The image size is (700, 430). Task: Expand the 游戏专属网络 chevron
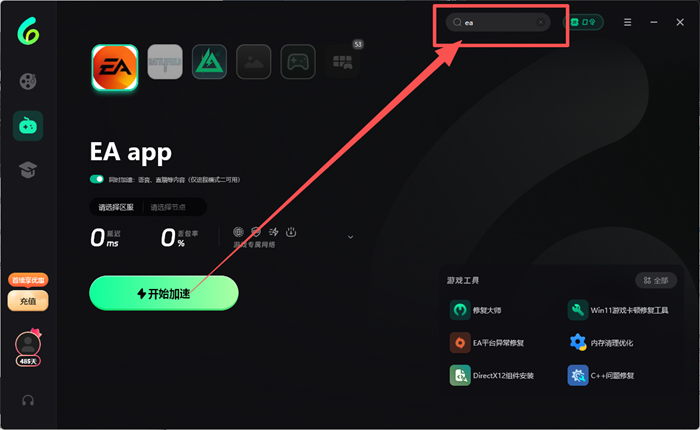(350, 237)
